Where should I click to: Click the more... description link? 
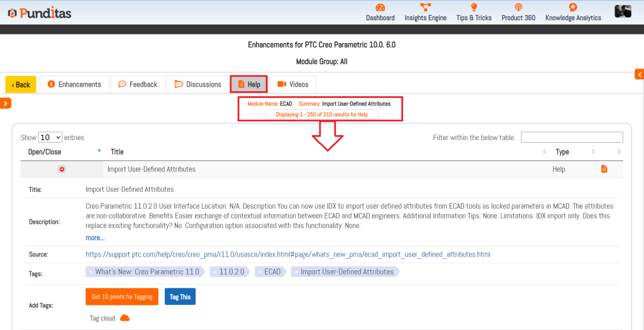[x=95, y=238]
